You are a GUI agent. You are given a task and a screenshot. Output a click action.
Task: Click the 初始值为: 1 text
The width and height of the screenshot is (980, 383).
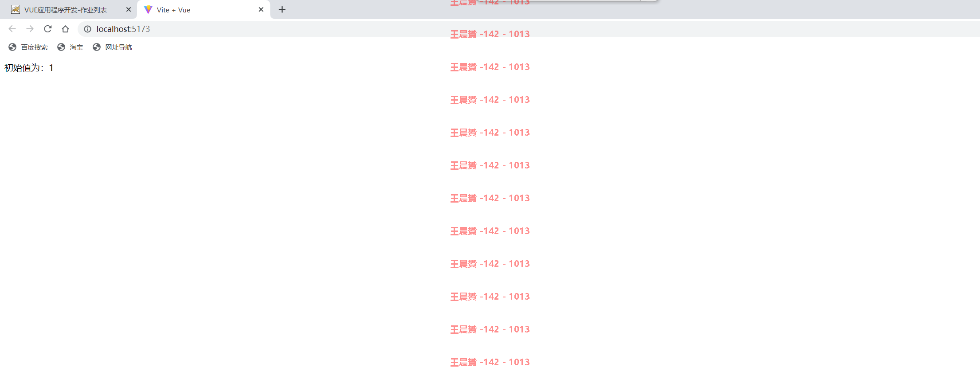click(29, 68)
